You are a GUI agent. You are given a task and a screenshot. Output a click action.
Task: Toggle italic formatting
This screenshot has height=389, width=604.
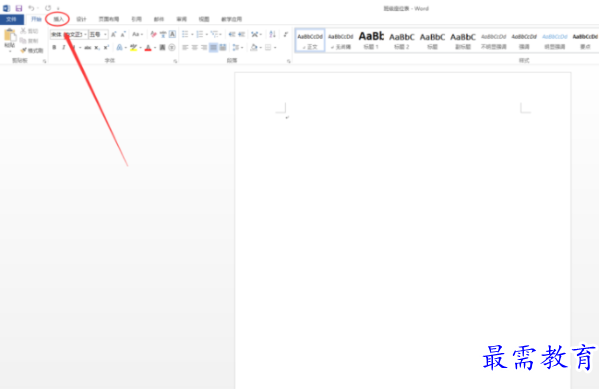(x=64, y=48)
